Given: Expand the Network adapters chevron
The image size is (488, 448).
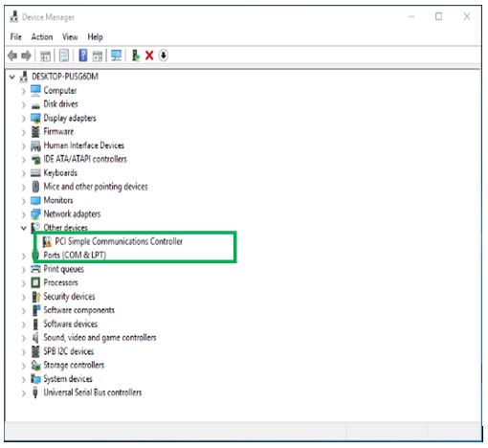Looking at the screenshot, I should tap(24, 214).
